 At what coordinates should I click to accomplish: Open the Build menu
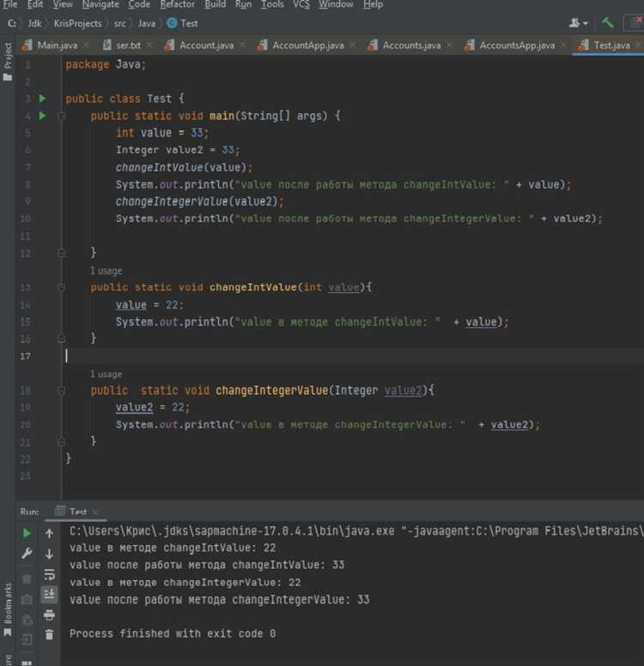point(215,4)
